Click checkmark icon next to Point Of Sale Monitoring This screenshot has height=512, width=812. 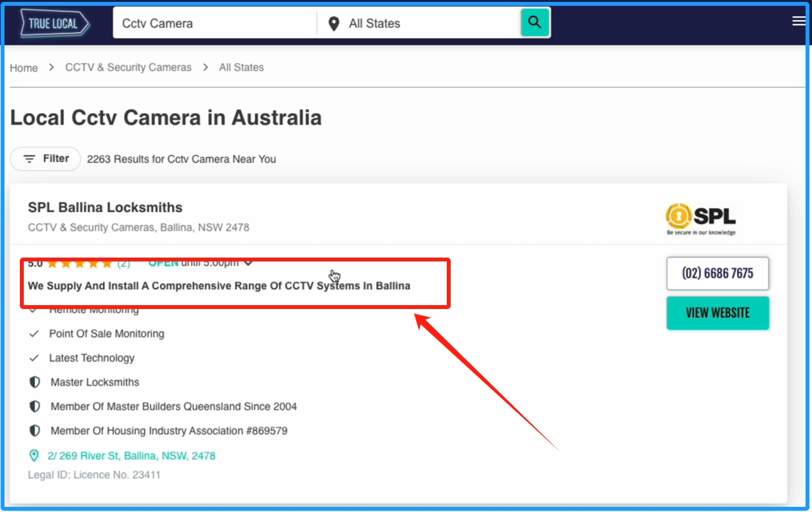coord(34,334)
